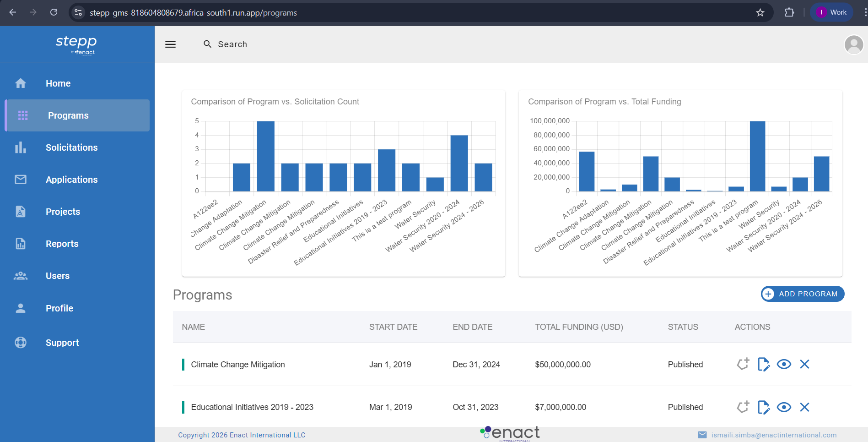Image resolution: width=868 pixels, height=442 pixels.
Task: Click the tallest bar in Solicitation Count chart
Action: click(265, 156)
